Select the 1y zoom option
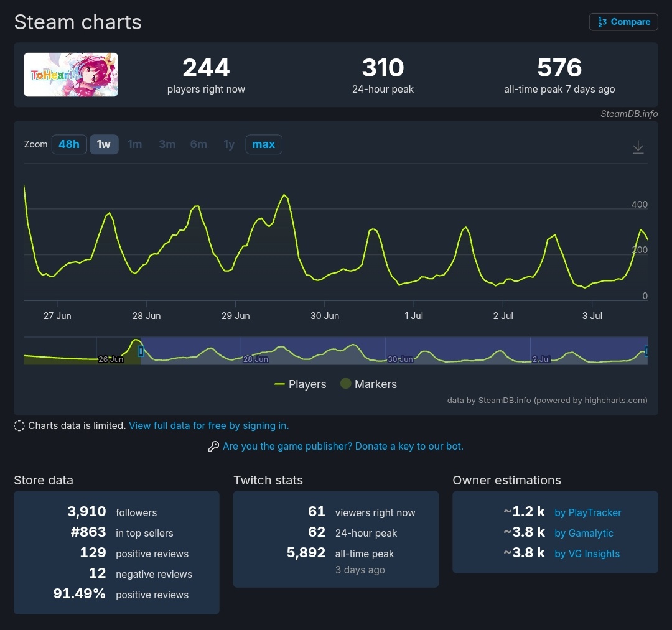The height and width of the screenshot is (630, 672). pos(229,144)
